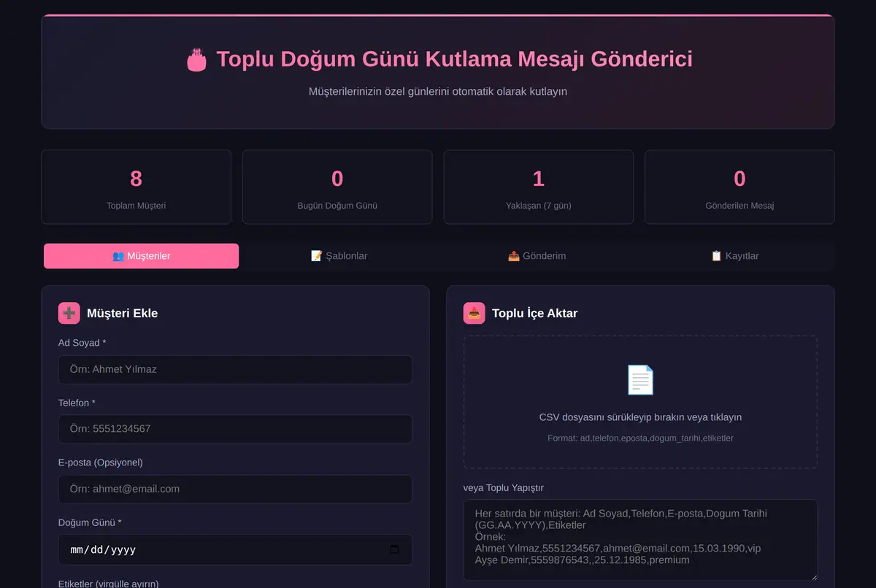Click the Gönderilen Mesaj stat card

[x=739, y=187]
